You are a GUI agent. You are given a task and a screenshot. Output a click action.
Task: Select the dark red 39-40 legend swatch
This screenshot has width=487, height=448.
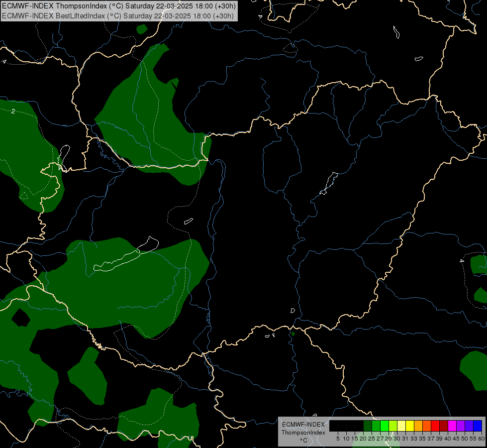[444, 426]
